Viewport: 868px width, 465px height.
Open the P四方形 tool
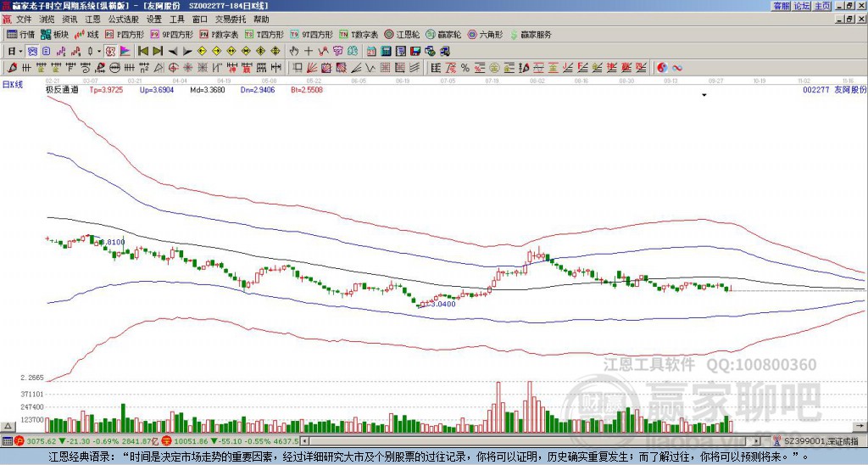[125, 34]
